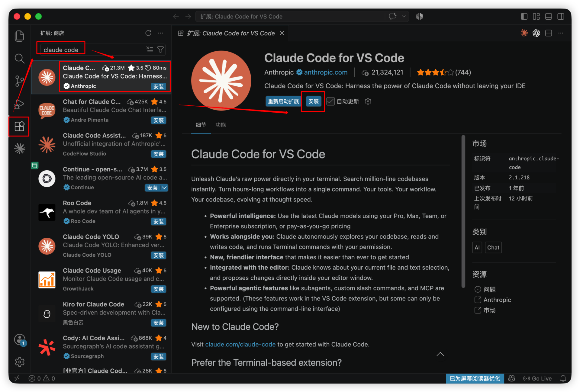580x392 pixels.
Task: Click 已为屏幕阅读器优化 status item
Action: (475, 378)
